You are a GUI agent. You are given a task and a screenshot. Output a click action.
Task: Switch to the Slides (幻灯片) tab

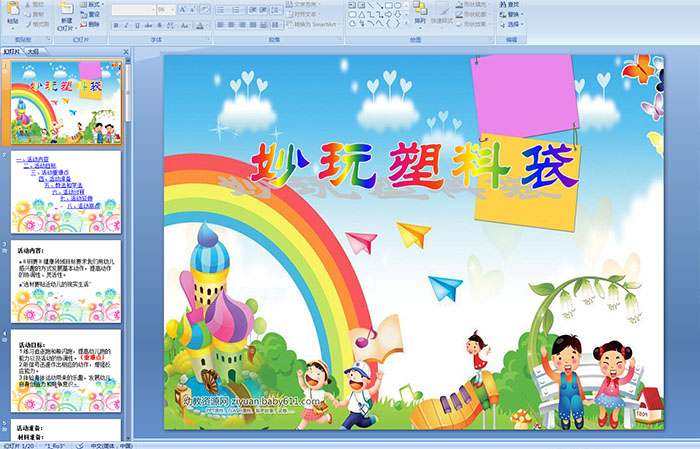pos(12,52)
